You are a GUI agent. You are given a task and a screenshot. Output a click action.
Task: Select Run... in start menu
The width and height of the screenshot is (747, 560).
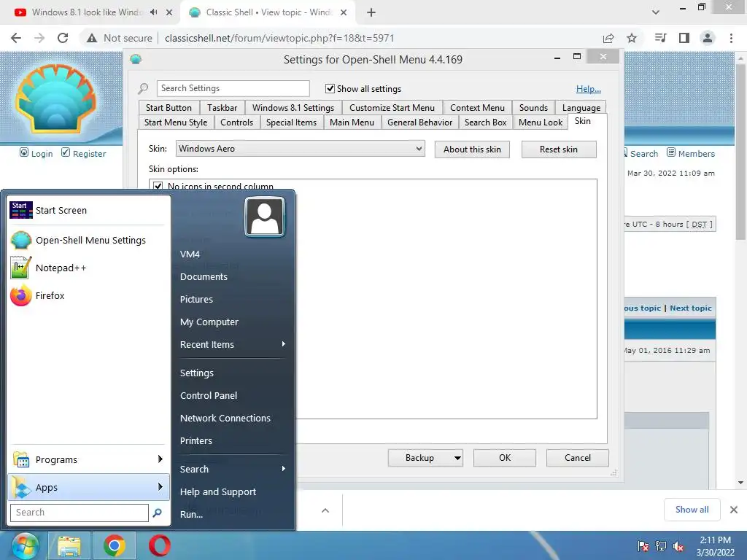click(x=192, y=514)
